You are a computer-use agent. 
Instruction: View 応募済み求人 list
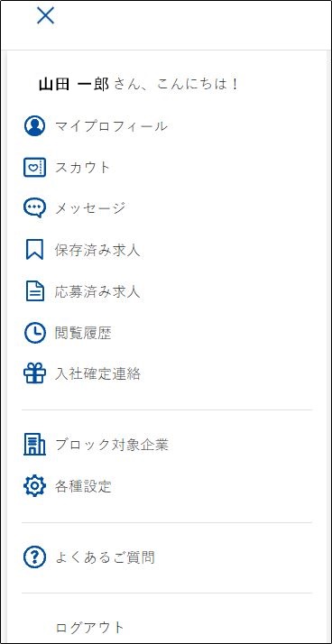(97, 292)
